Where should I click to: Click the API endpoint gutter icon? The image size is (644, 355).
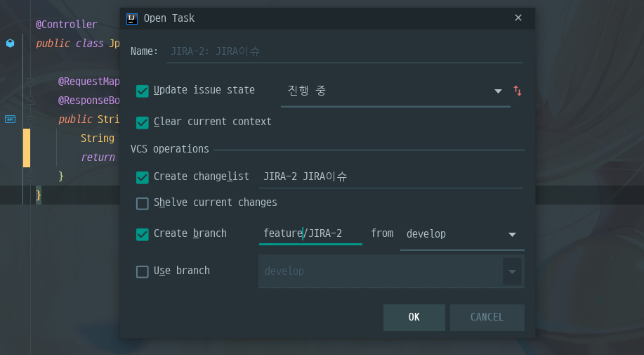(x=11, y=120)
